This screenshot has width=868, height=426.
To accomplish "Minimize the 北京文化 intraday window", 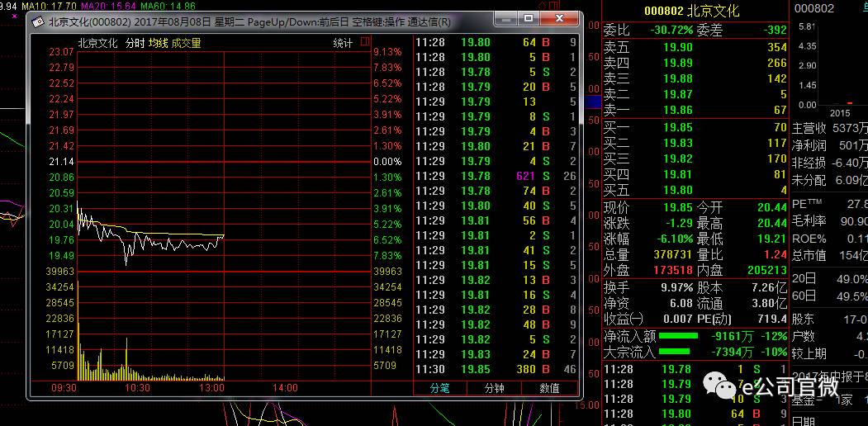I will click(505, 18).
